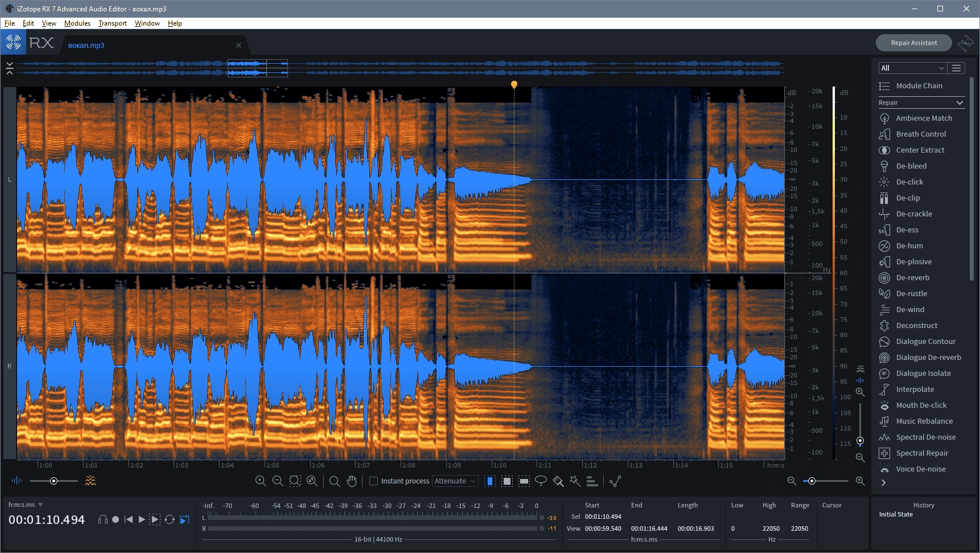Activate the Time selection tool
This screenshot has width=980, height=553.
tap(490, 481)
